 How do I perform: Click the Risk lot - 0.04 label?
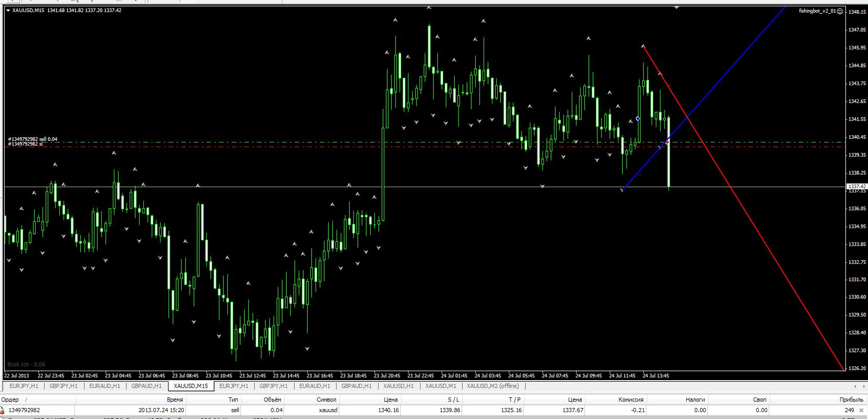pyautogui.click(x=26, y=364)
